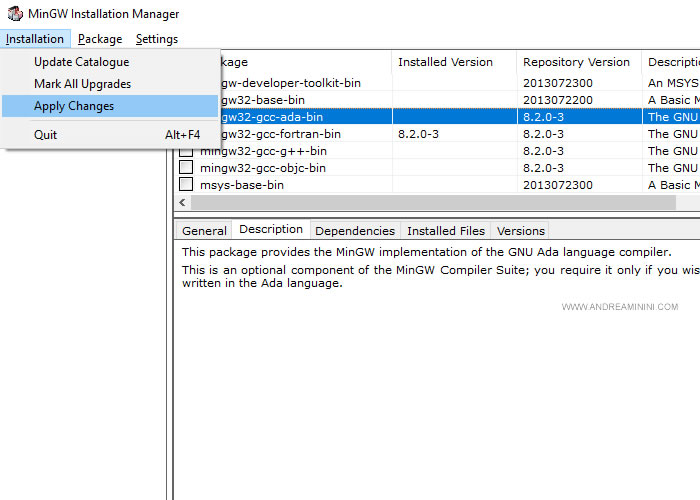
Task: Toggle the mingw32-gcc-g++-bin package checkbox
Action: 186,151
